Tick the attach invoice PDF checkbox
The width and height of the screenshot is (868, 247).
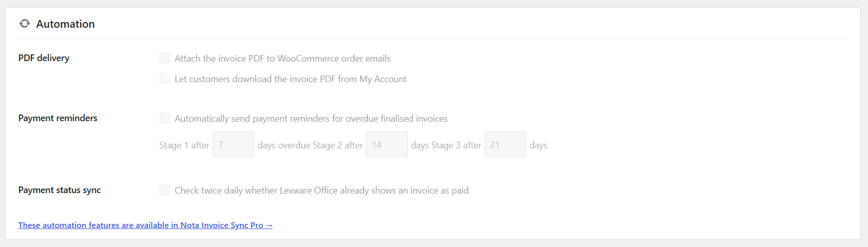tap(165, 58)
